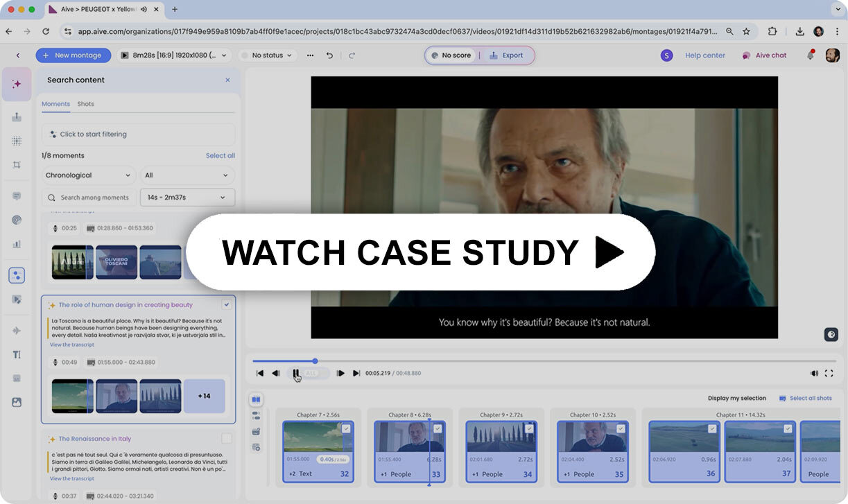Open the user profile avatar

point(833,55)
